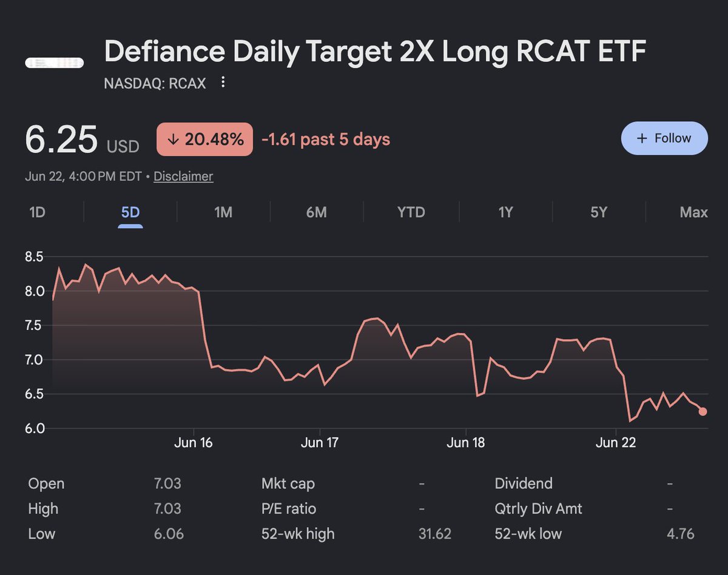Viewport: 728px width, 575px height.
Task: Click the end-of-line price dot on chart
Action: (703, 411)
